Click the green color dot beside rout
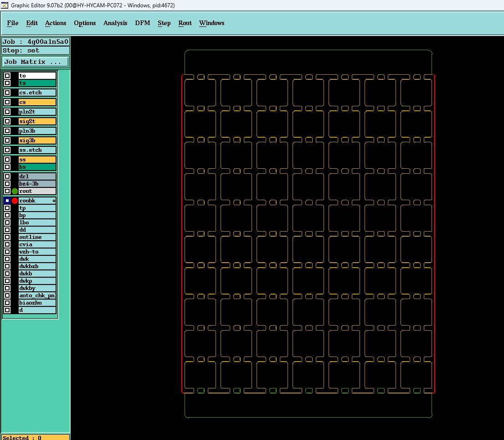This screenshot has width=504, height=440. [15, 192]
